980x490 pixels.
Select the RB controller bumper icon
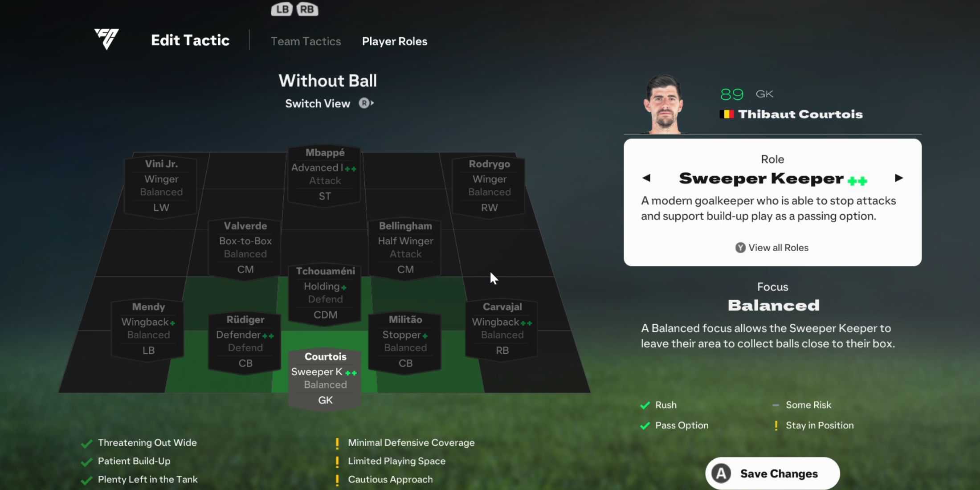pyautogui.click(x=307, y=9)
